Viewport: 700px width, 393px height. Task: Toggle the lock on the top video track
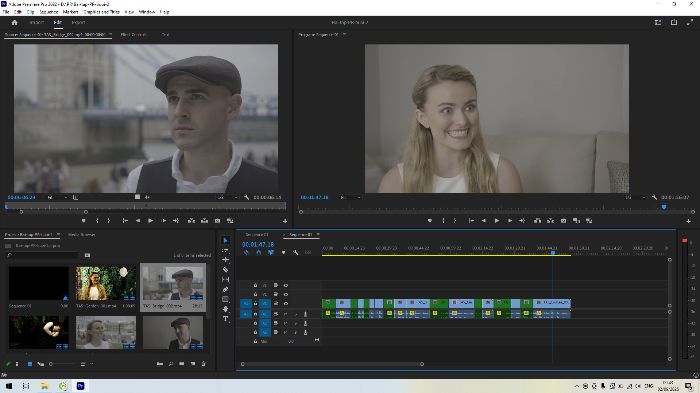[255, 285]
